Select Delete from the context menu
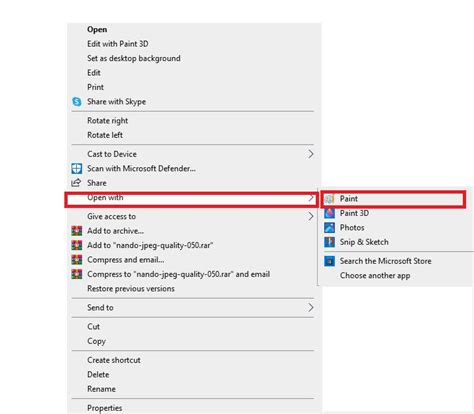Viewport: 474px width, 414px height. click(98, 374)
